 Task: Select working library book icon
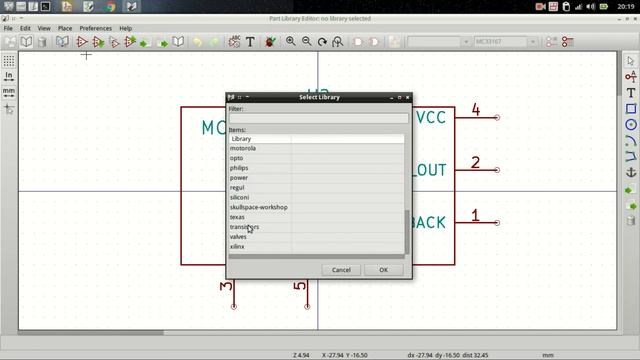(27, 42)
